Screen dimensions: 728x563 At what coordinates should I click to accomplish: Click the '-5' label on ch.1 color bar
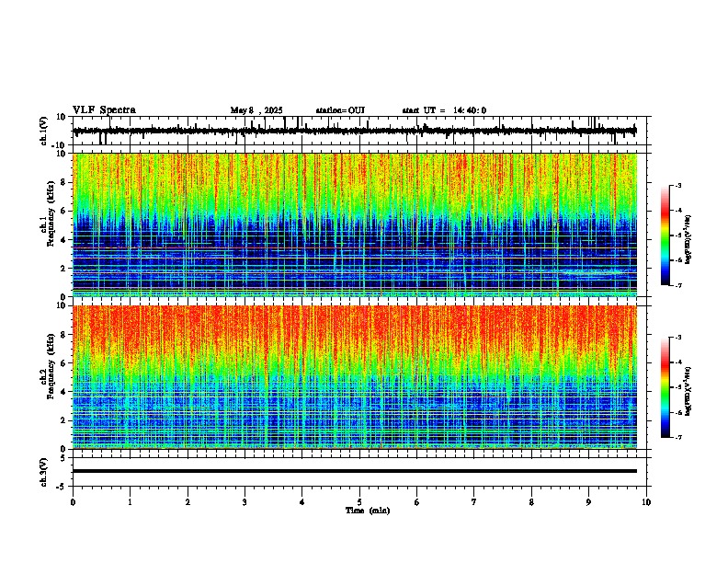pyautogui.click(x=677, y=236)
